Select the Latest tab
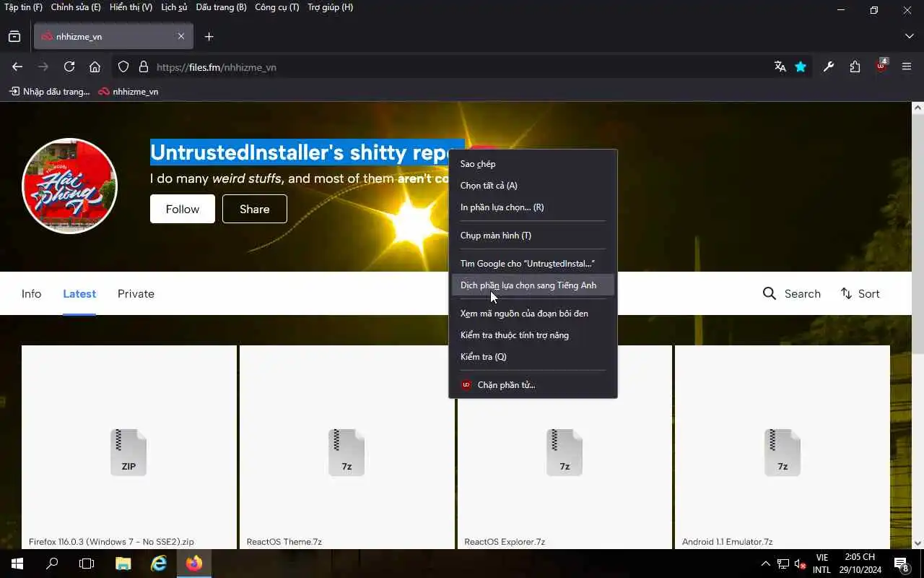924x578 pixels. click(x=79, y=293)
